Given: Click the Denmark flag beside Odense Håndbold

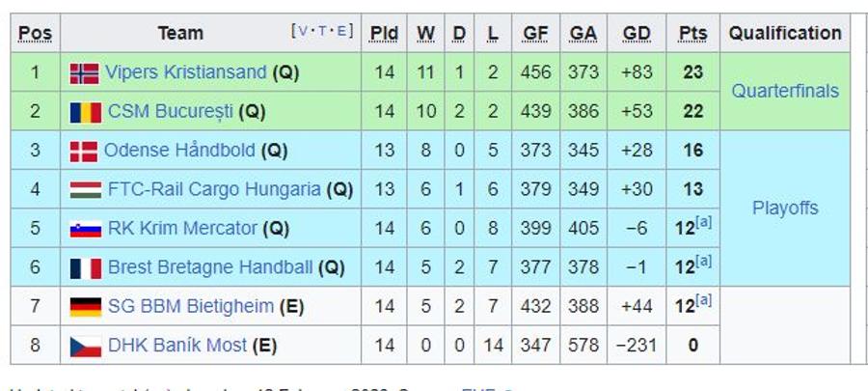Looking at the screenshot, I should click(84, 152).
